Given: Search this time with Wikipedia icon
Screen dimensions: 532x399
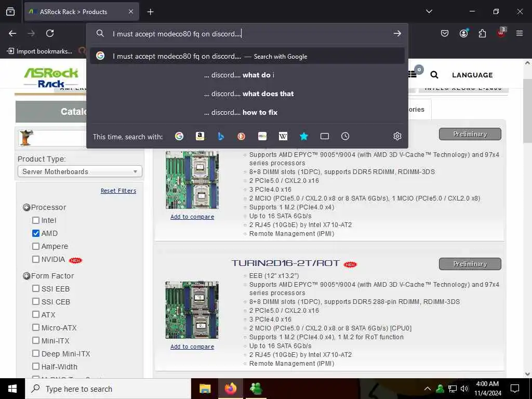Looking at the screenshot, I should click(283, 136).
